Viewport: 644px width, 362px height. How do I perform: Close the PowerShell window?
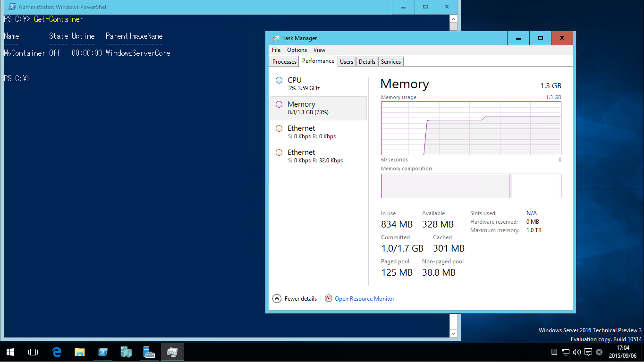tap(447, 7)
